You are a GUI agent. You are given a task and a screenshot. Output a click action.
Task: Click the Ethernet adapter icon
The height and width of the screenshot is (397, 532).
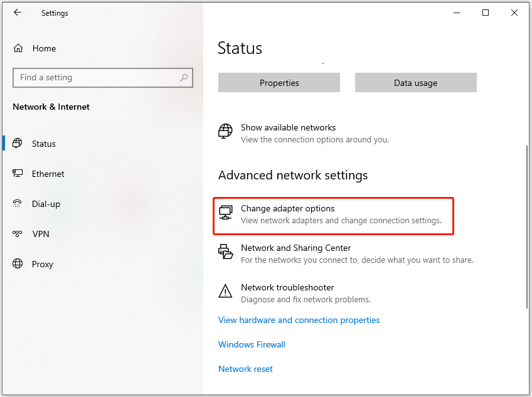click(x=18, y=174)
